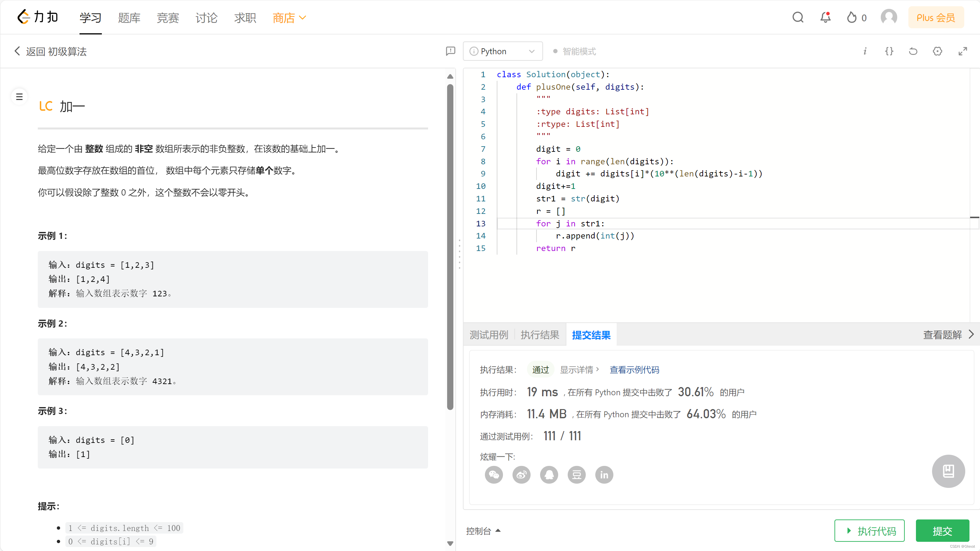The image size is (980, 551).
Task: Click '111 / 111' test cases passed
Action: [562, 436]
